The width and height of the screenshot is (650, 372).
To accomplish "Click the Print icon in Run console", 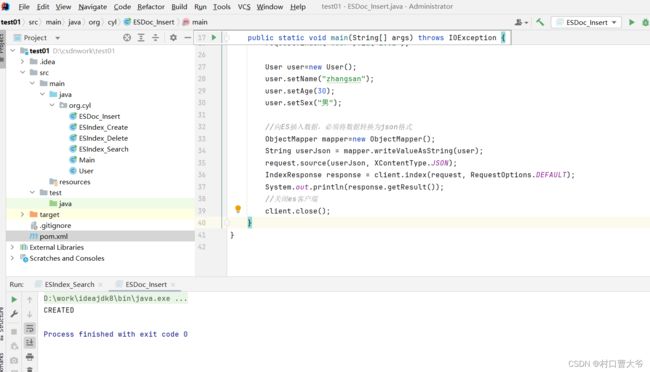I will [x=29, y=357].
